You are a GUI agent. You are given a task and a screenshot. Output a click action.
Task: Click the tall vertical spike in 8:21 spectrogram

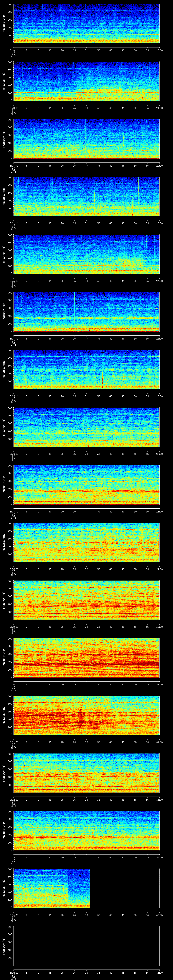(x=85, y=129)
